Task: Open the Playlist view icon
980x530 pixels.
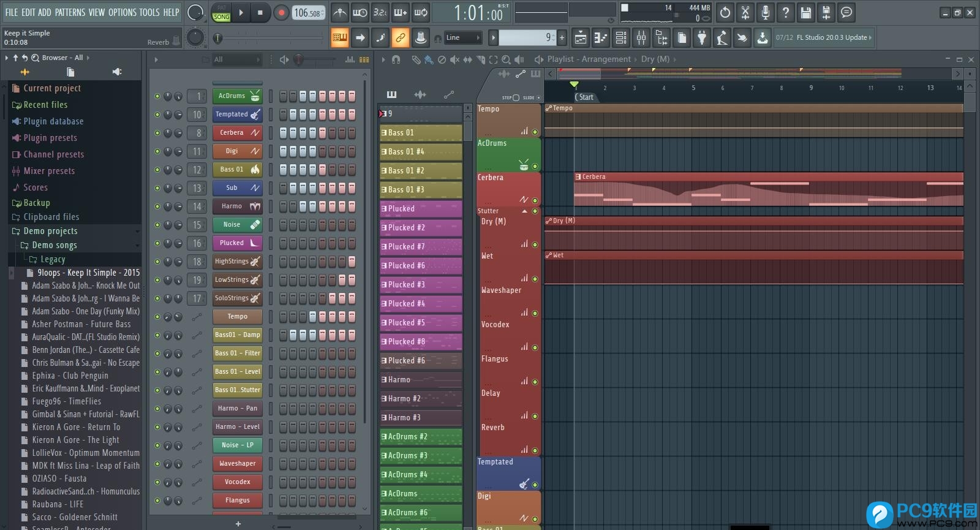Action: pyautogui.click(x=581, y=38)
